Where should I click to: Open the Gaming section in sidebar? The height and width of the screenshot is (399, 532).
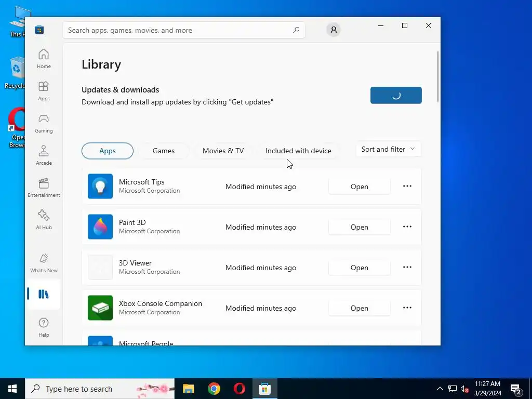[x=44, y=124]
